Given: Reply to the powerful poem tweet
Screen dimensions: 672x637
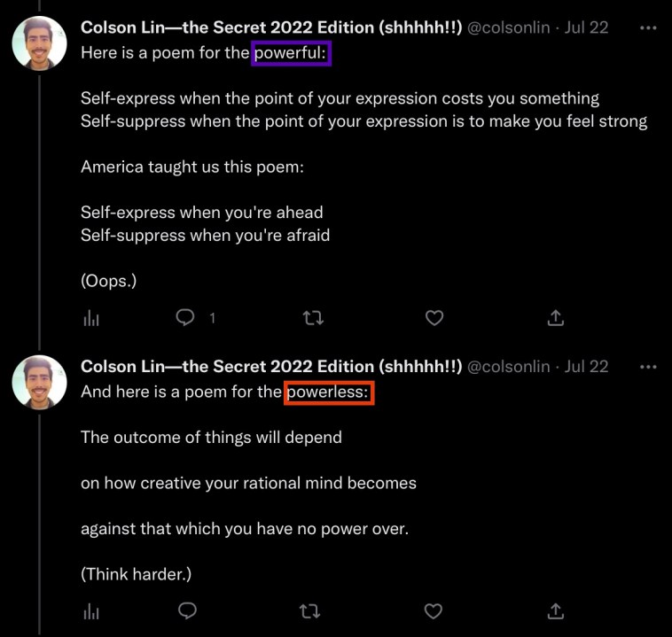Looking at the screenshot, I should 186,317.
